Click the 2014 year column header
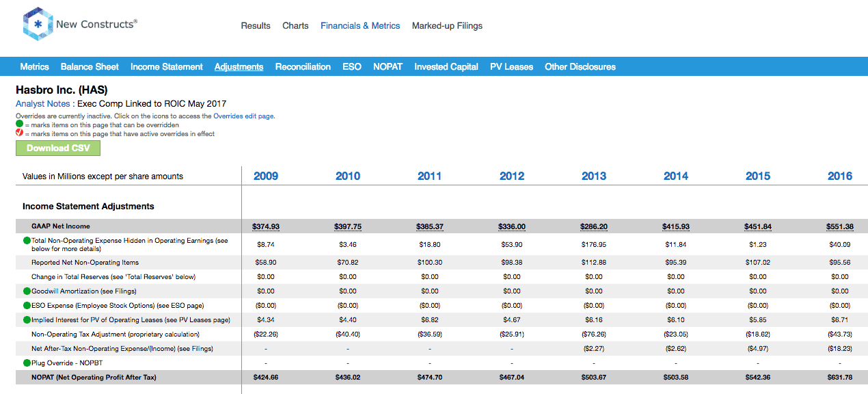This screenshot has height=394, width=868. pos(676,176)
